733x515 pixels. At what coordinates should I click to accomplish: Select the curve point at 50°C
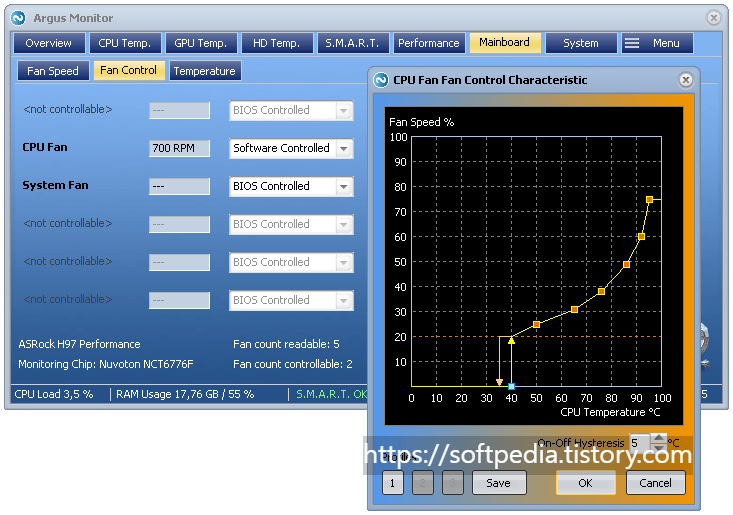pos(536,324)
